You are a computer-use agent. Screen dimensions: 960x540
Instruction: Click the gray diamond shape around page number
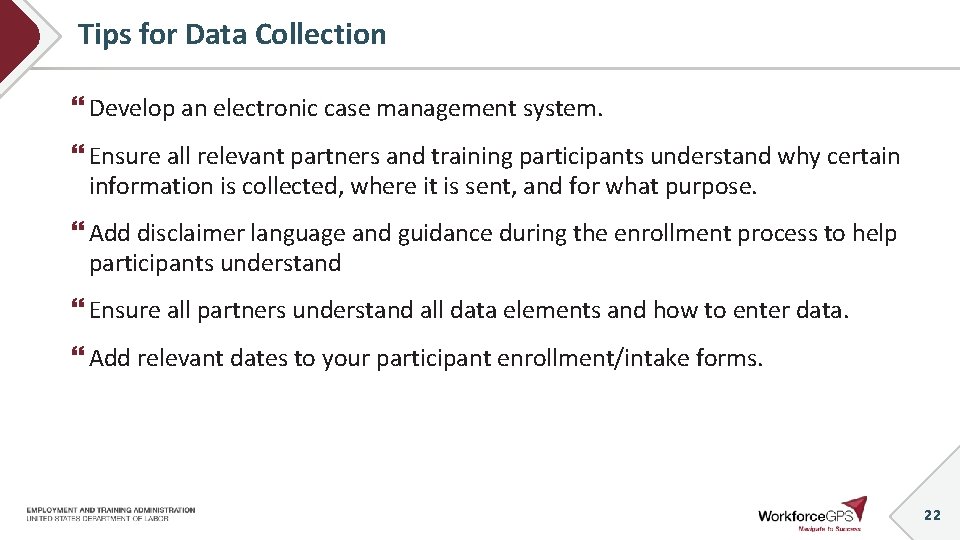[x=924, y=495]
